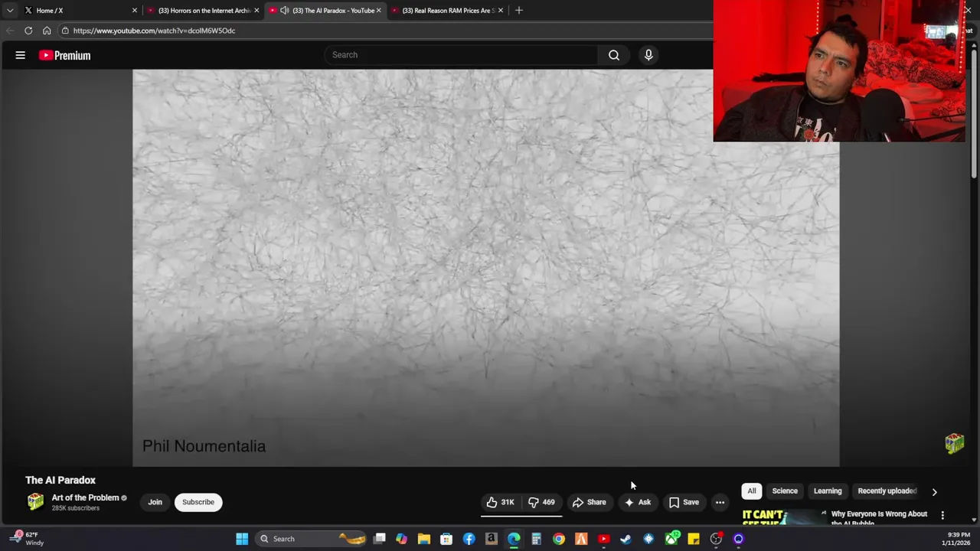Focus the YouTube Search input box

(x=462, y=55)
